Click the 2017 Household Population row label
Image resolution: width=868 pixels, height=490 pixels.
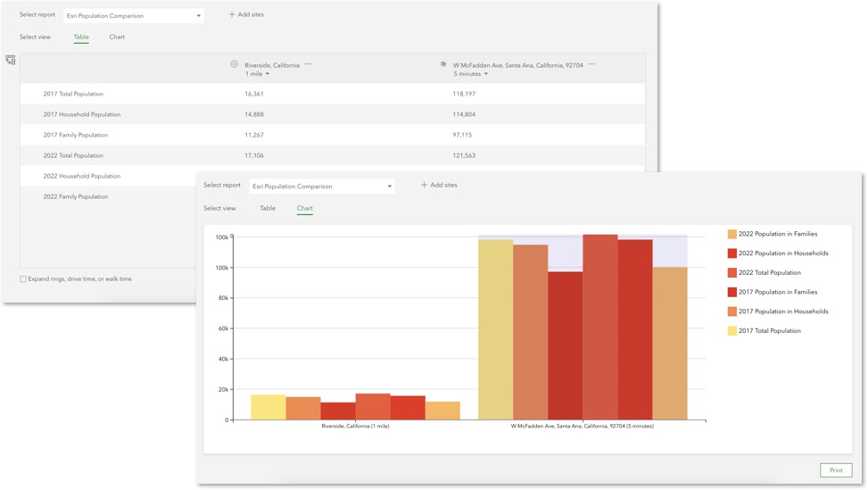pyautogui.click(x=82, y=114)
